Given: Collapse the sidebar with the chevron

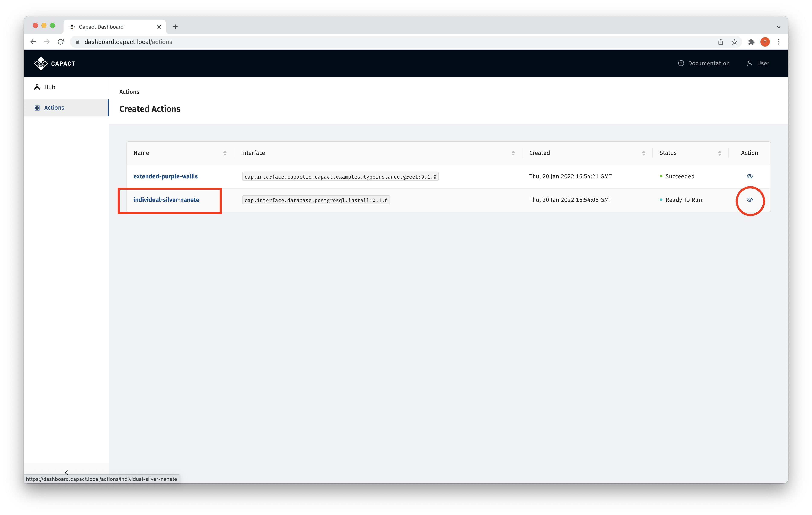Looking at the screenshot, I should coord(67,473).
